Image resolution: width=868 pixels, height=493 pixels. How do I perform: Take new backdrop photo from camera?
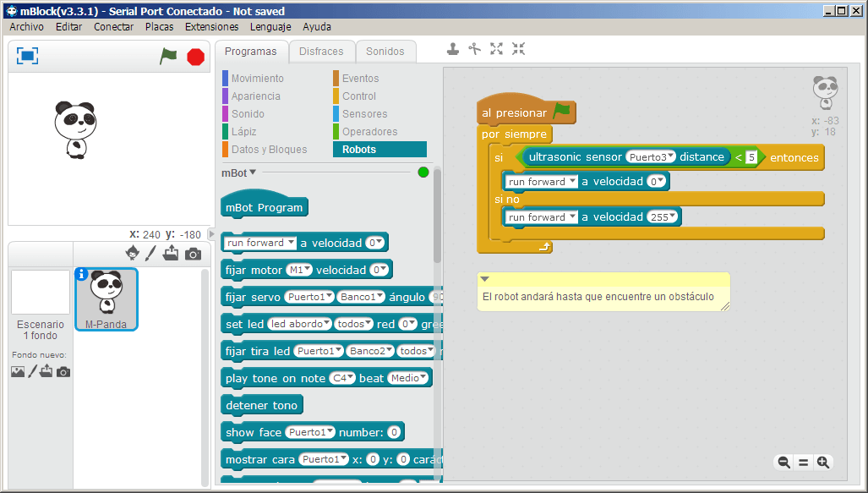click(63, 372)
